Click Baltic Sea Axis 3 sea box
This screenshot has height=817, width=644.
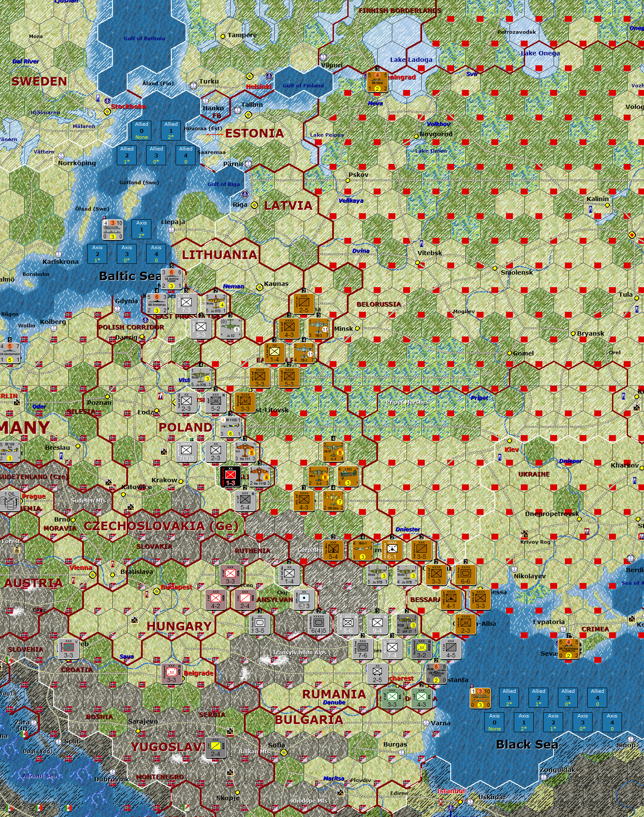click(x=127, y=254)
